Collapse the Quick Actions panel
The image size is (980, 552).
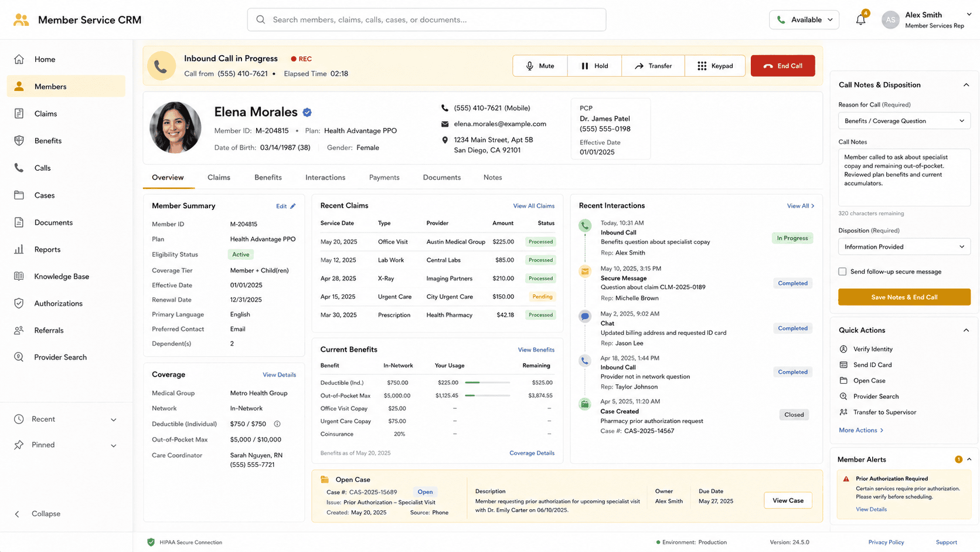tap(966, 330)
